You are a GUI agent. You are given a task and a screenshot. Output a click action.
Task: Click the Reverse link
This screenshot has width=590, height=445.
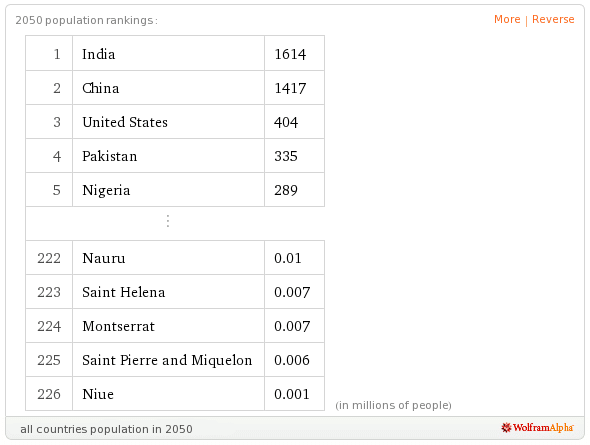pyautogui.click(x=553, y=19)
